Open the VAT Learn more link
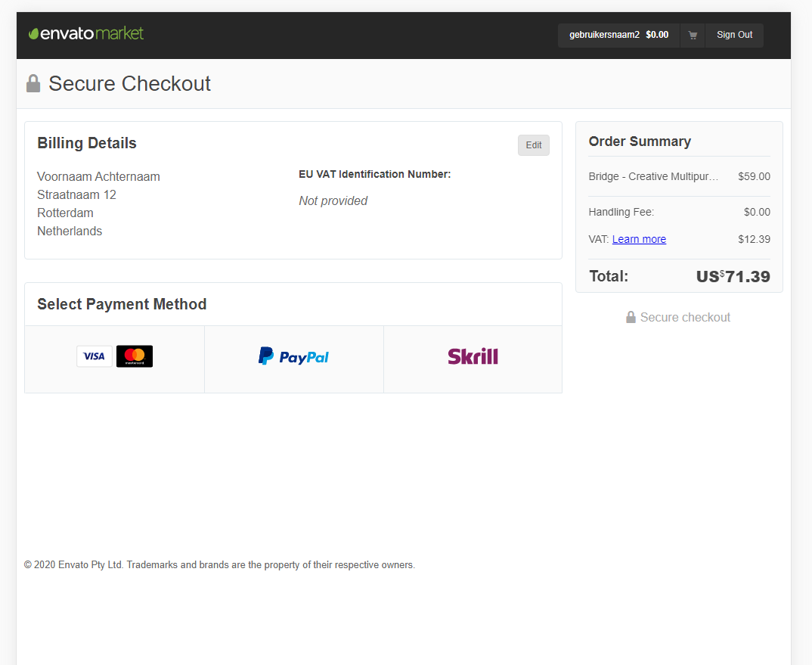Viewport: 812px width, 665px height. click(639, 239)
